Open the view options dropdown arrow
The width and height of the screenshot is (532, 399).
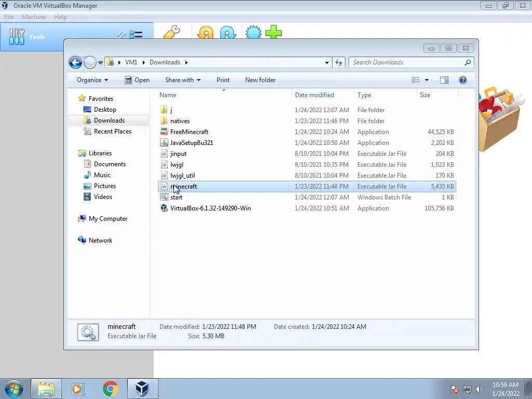pyautogui.click(x=427, y=80)
